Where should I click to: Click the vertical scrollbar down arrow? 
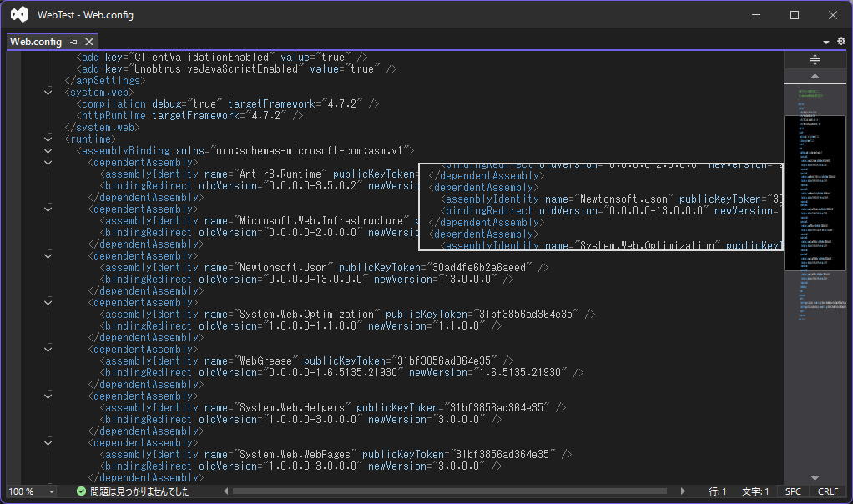tap(815, 478)
